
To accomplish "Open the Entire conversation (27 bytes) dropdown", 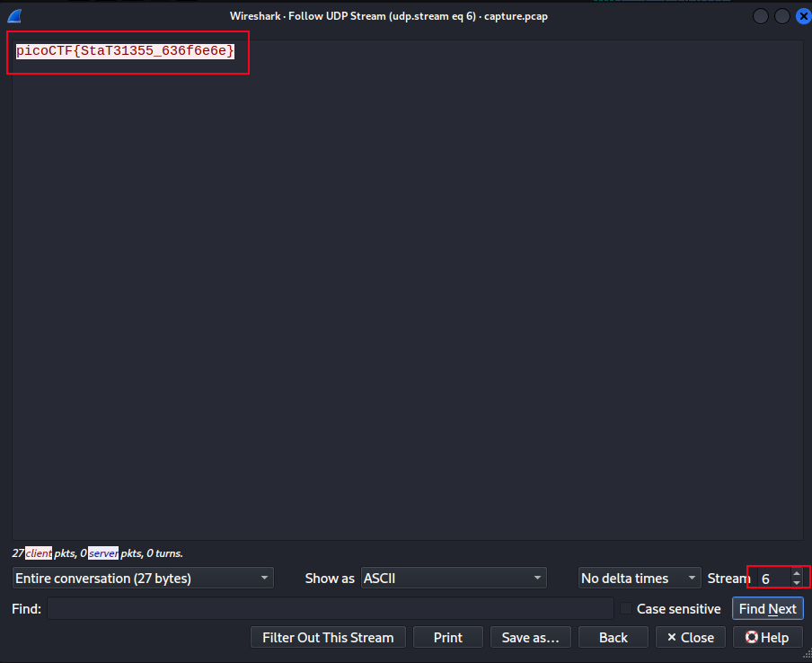I will (x=143, y=578).
